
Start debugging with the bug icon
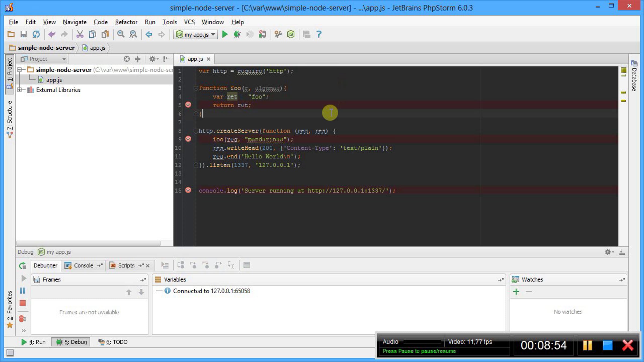pos(237,34)
